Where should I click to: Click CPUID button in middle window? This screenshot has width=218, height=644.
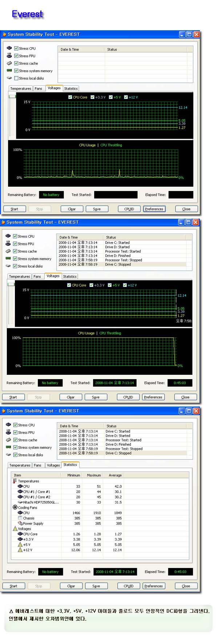coord(128,397)
